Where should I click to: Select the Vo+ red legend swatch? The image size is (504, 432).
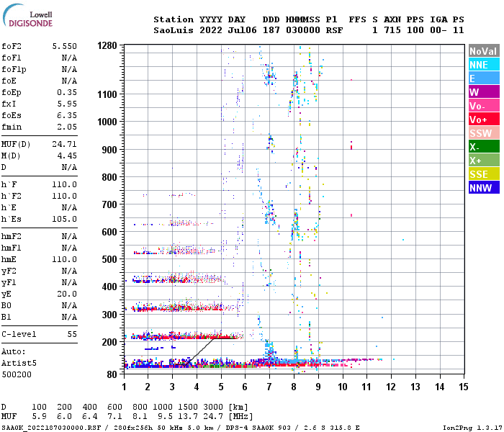(484, 120)
